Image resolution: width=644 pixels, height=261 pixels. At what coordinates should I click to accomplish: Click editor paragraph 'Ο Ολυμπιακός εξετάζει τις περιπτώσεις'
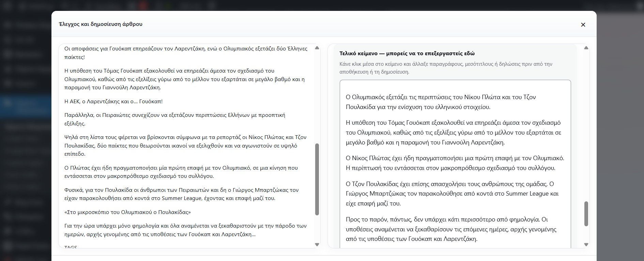441,102
